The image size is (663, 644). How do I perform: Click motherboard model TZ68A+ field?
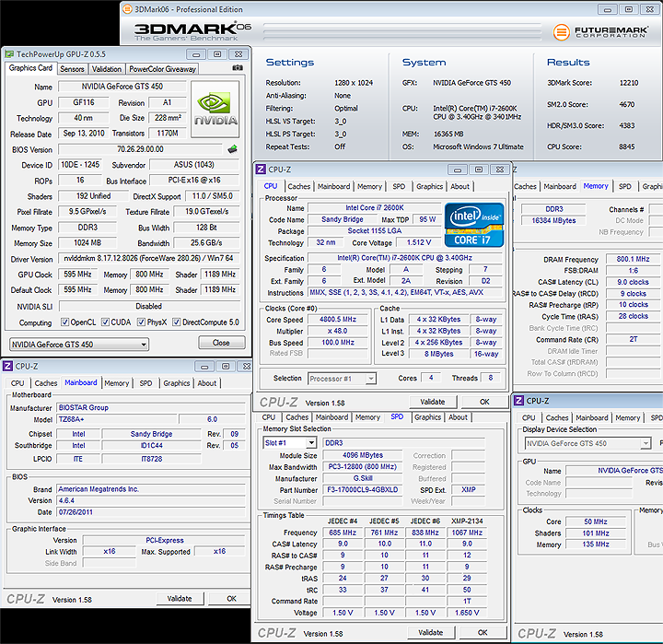pyautogui.click(x=117, y=419)
